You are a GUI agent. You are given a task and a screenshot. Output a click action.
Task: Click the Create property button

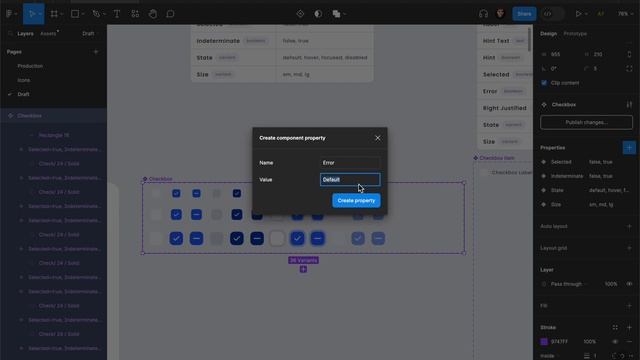[356, 201]
